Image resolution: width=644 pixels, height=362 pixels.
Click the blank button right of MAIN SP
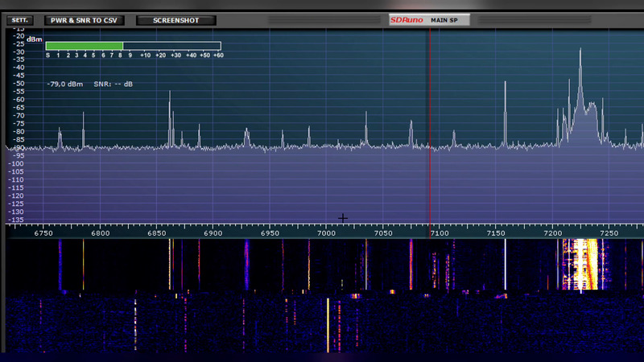click(x=506, y=20)
